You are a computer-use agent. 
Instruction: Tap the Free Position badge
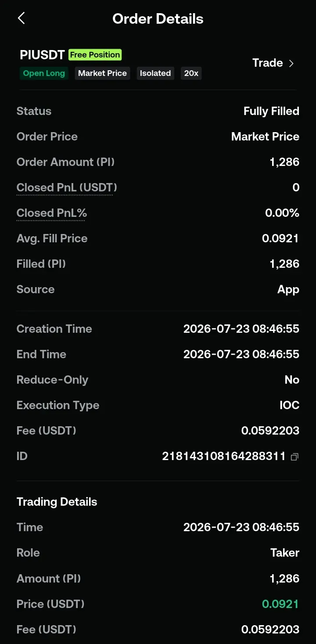point(95,55)
